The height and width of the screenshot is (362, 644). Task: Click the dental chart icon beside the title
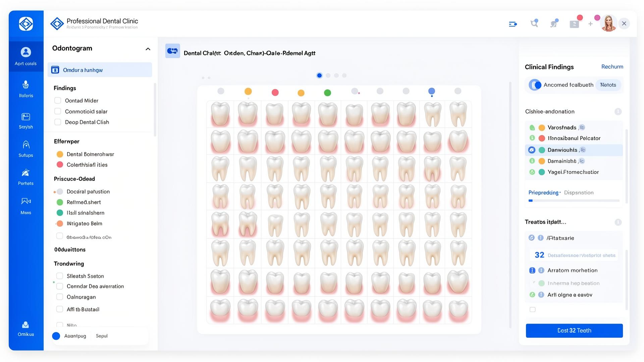coord(172,51)
